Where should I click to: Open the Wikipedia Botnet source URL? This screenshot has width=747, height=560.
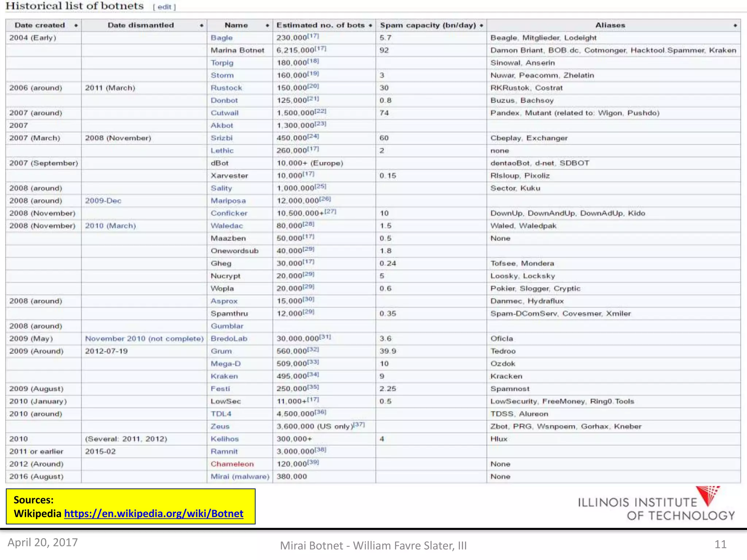tap(154, 513)
